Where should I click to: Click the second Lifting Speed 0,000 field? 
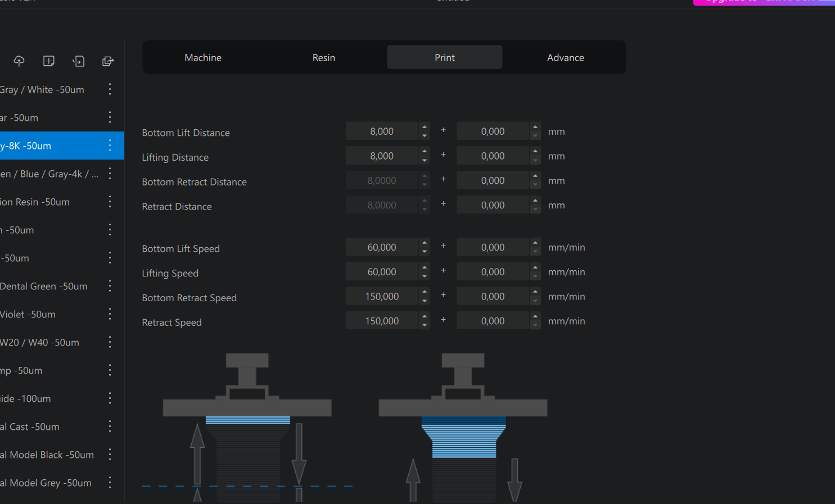coord(493,272)
